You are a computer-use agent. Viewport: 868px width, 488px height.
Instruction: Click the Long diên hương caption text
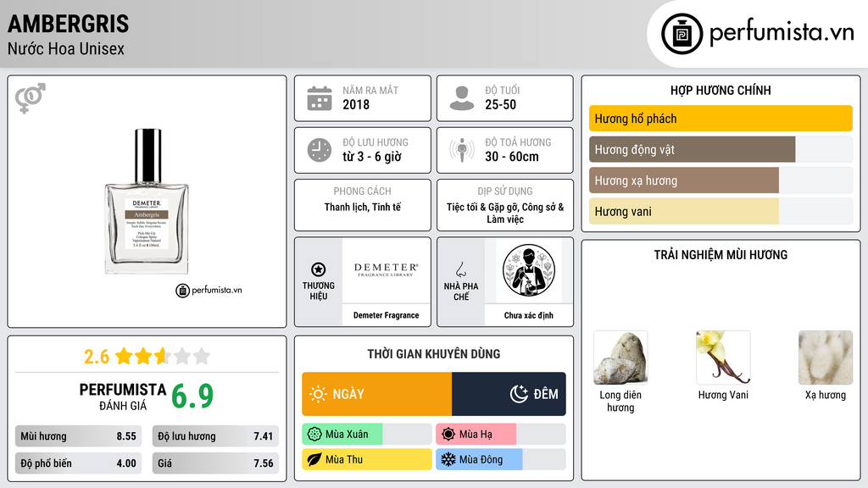[x=620, y=401]
